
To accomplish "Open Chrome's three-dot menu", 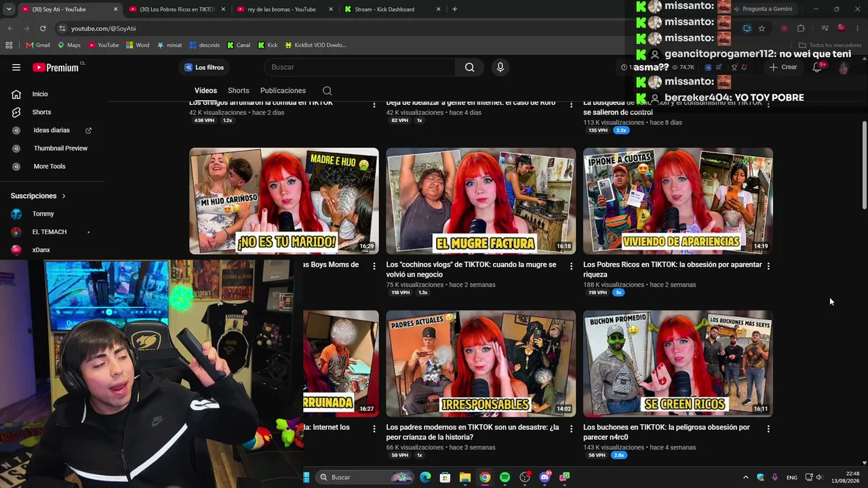I will coord(858,28).
